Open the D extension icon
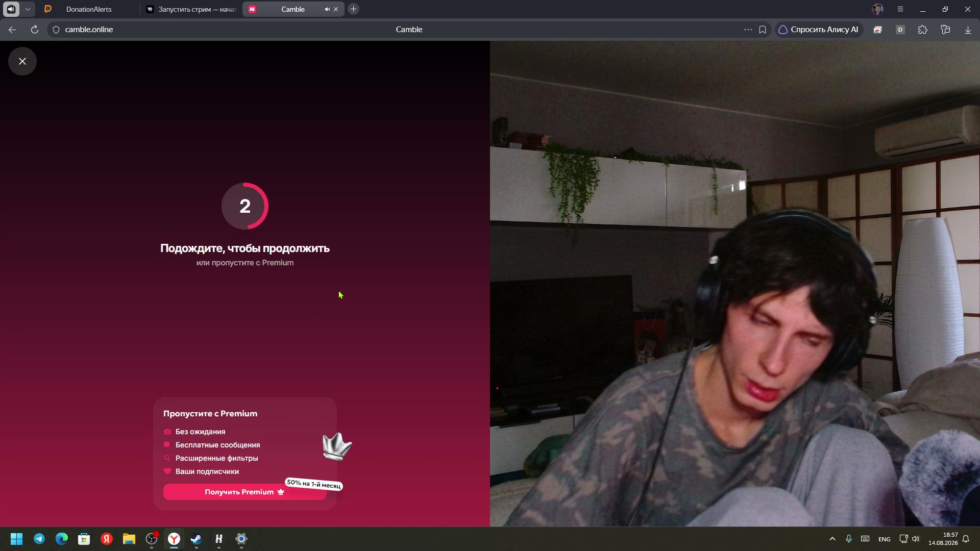The image size is (980, 551). [900, 30]
